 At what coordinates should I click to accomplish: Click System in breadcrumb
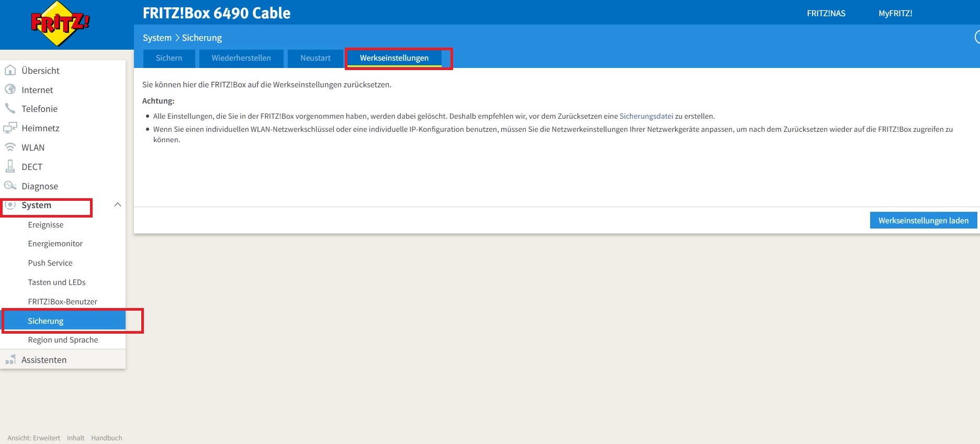[157, 38]
